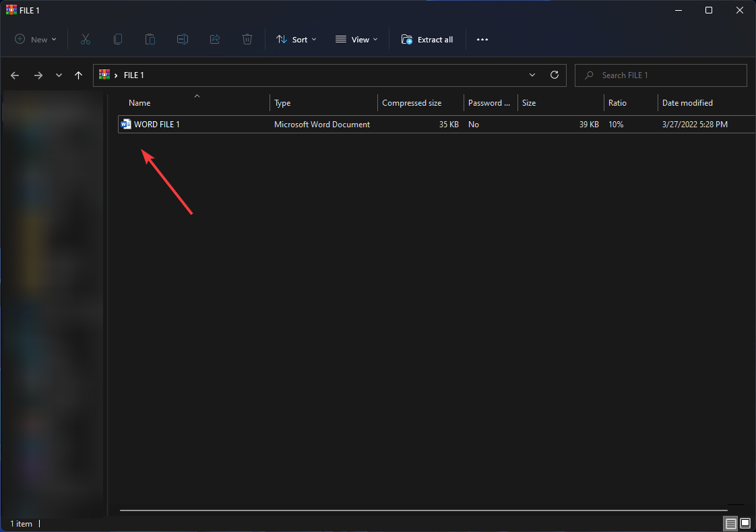The width and height of the screenshot is (756, 532).
Task: Click the Share icon in toolbar
Action: tap(214, 40)
